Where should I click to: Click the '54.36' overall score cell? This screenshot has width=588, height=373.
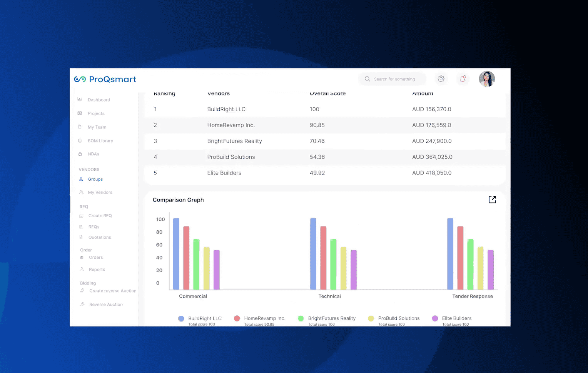coord(317,157)
